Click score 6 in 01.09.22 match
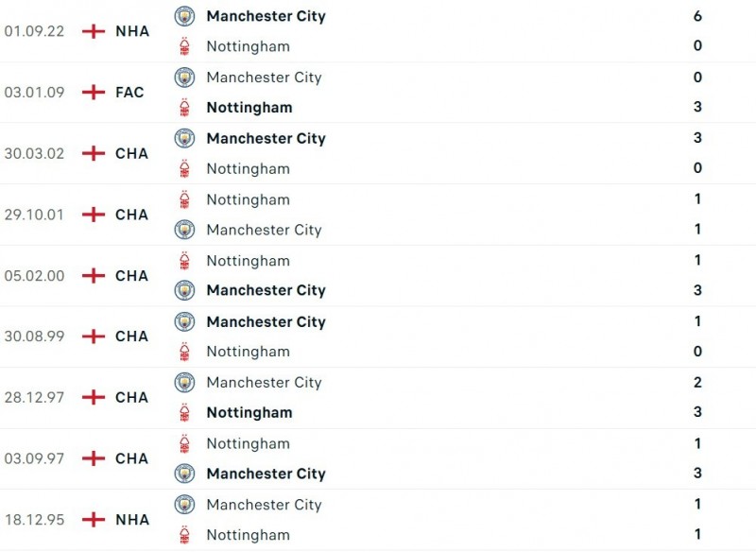756x552 pixels. click(697, 16)
